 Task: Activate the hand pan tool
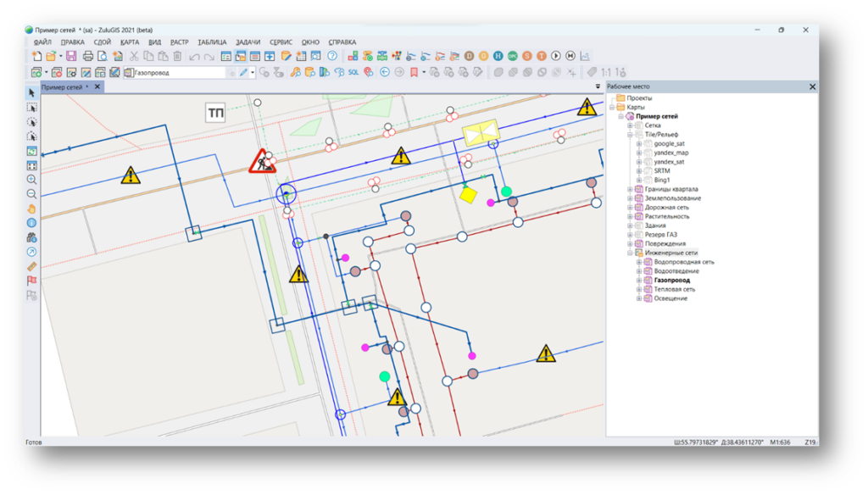click(x=31, y=209)
